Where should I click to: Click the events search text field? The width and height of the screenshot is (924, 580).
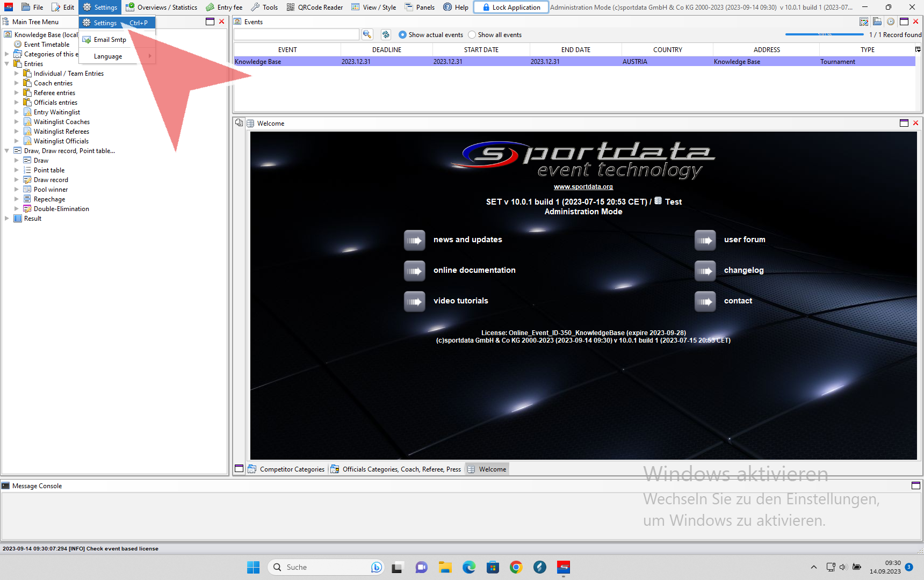click(297, 35)
